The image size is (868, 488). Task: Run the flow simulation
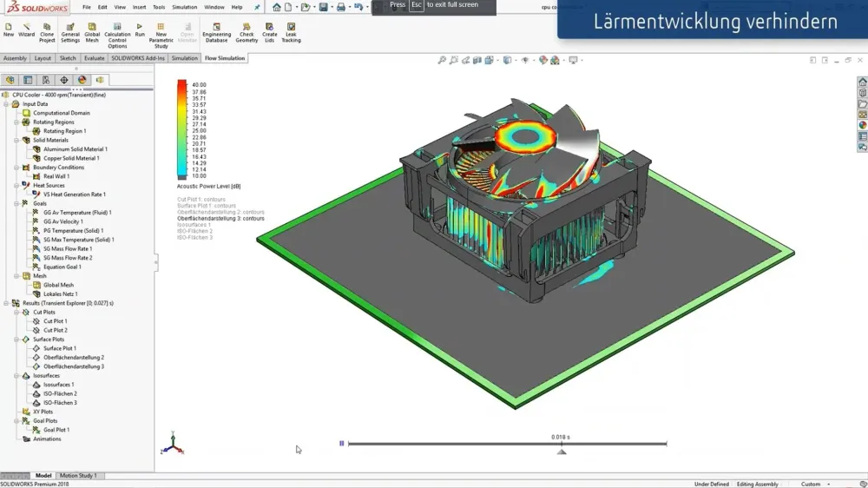tap(140, 30)
